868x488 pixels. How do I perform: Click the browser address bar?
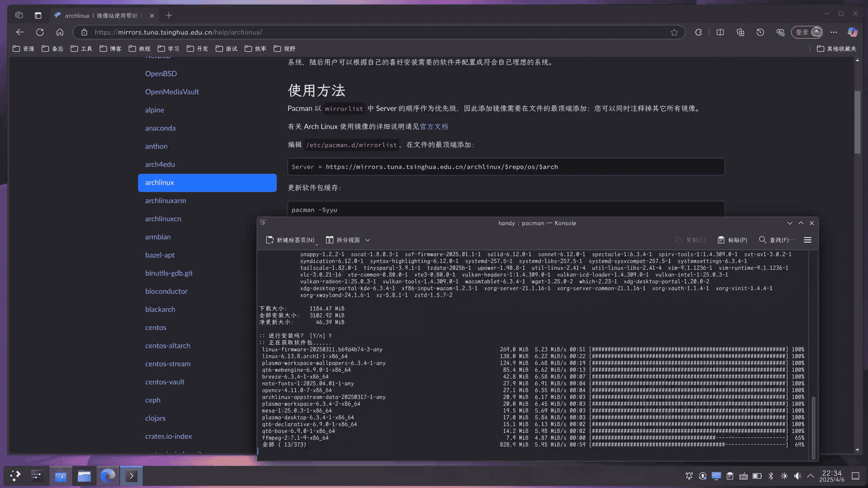pyautogui.click(x=371, y=32)
